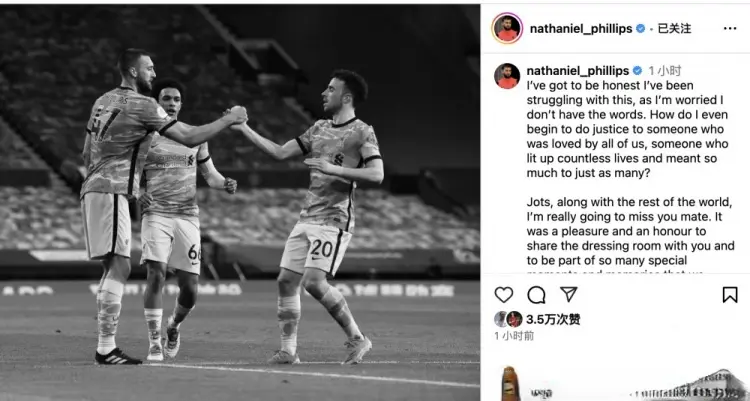Viewport: 750px width, 401px height.
Task: Open caption author's small avatar
Action: (x=507, y=76)
